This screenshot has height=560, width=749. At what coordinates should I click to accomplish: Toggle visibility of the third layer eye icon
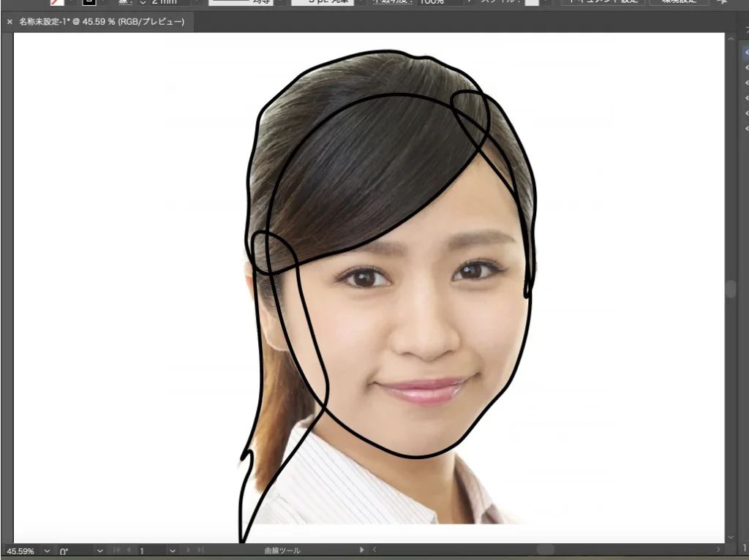point(746,83)
